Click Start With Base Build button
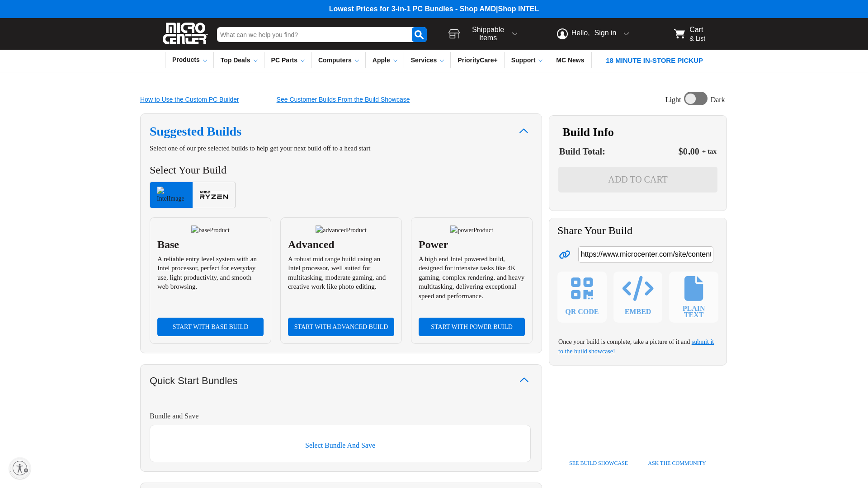This screenshot has height=488, width=868. click(210, 327)
